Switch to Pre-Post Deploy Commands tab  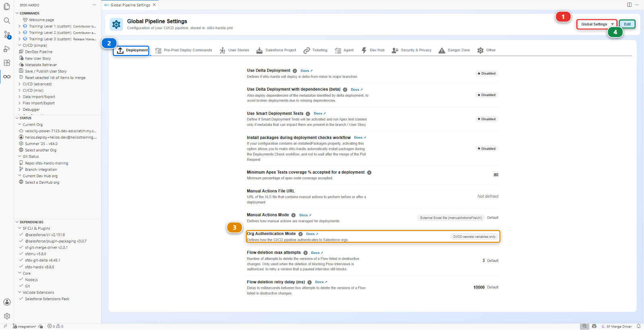tap(184, 50)
